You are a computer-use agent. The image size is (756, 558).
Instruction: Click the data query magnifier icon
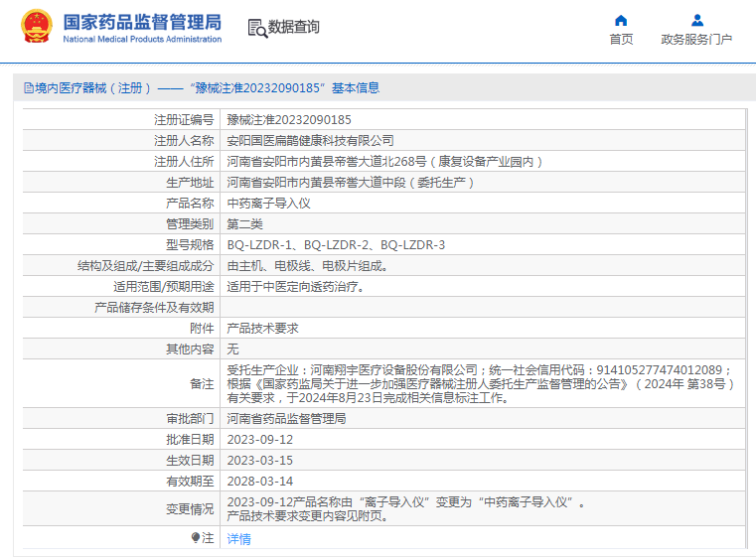click(257, 28)
